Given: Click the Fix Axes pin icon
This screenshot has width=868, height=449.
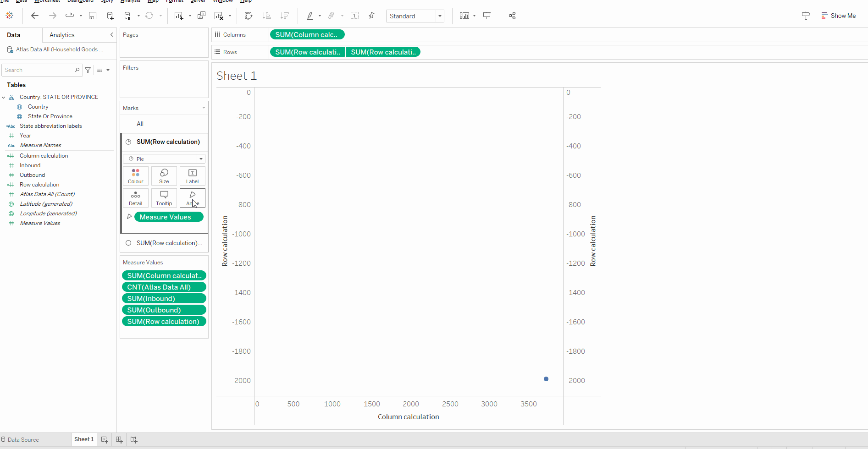Looking at the screenshot, I should pyautogui.click(x=372, y=16).
